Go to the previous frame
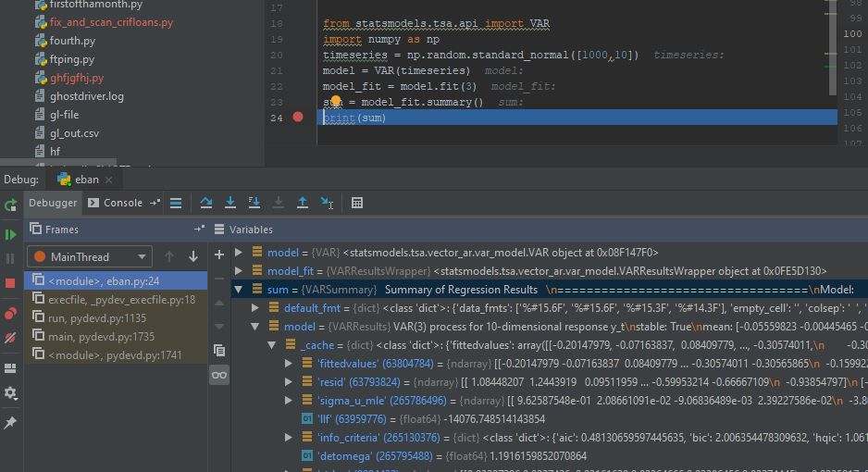868x472 pixels. coord(168,256)
